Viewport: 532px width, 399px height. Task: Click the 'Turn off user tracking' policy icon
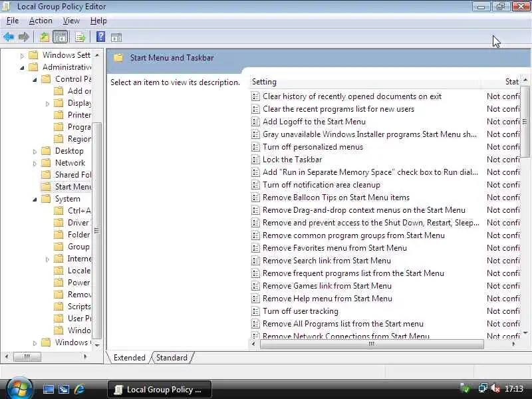tap(255, 311)
